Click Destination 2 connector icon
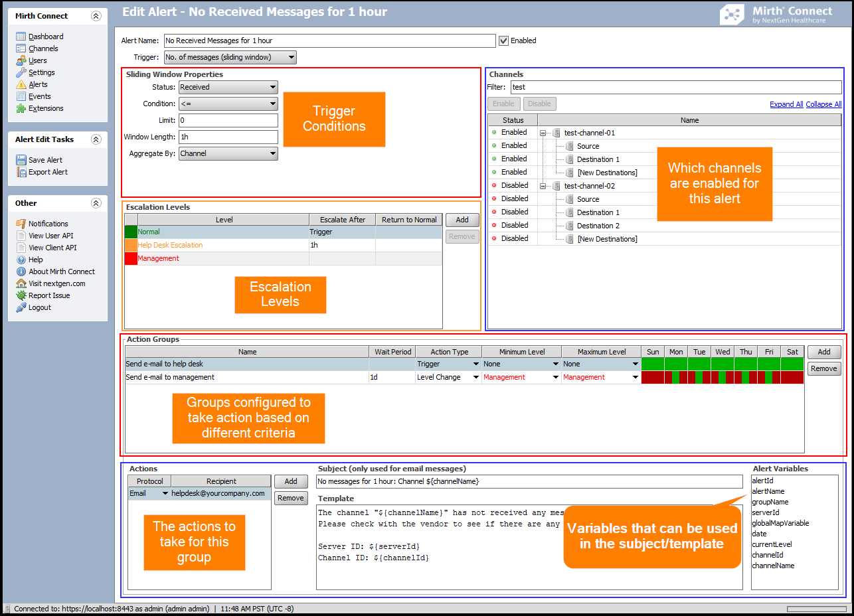 [569, 226]
